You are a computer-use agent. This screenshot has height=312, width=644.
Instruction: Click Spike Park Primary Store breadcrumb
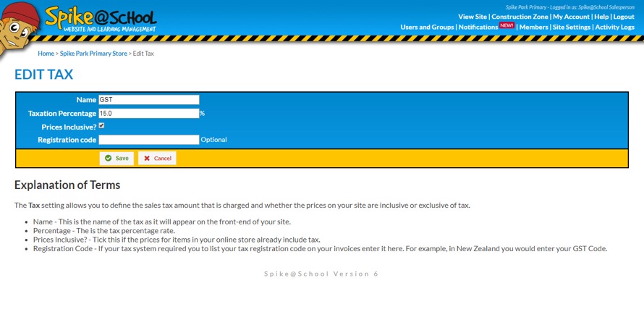coord(93,54)
